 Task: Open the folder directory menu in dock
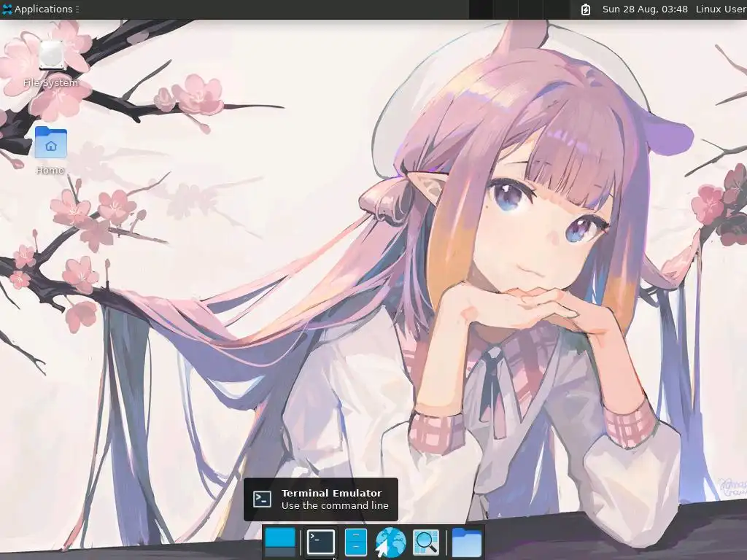pos(466,542)
